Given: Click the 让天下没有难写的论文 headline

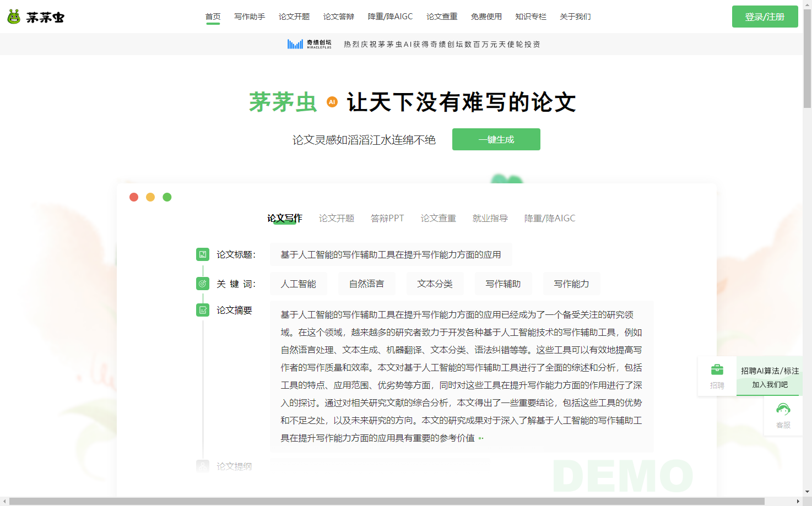Looking at the screenshot, I should (462, 102).
